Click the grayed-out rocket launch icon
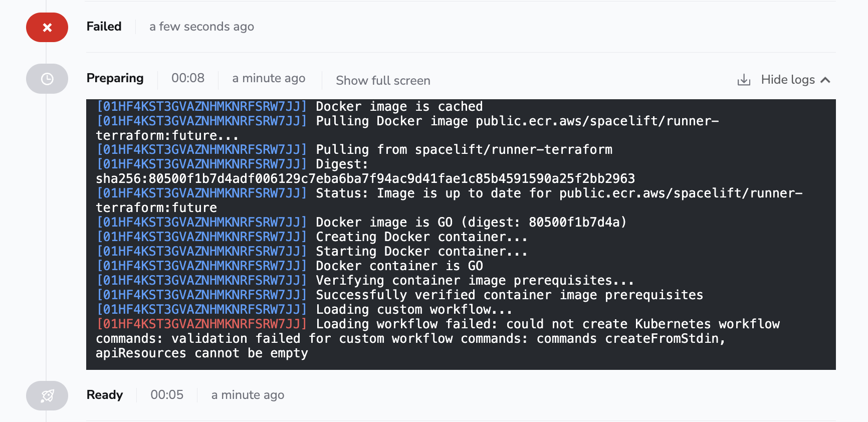Image resolution: width=868 pixels, height=422 pixels. 47,395
